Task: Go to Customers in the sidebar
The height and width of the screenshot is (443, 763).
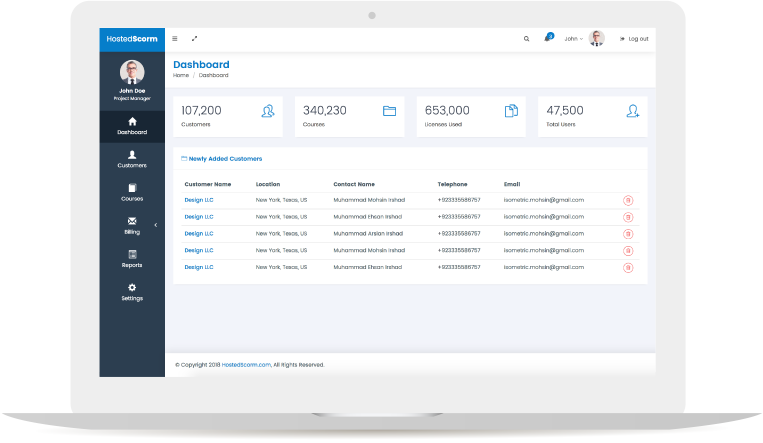Action: coord(132,159)
